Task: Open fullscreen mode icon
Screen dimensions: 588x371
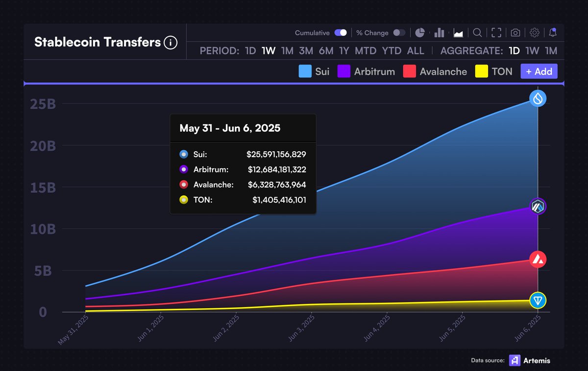Action: tap(496, 33)
